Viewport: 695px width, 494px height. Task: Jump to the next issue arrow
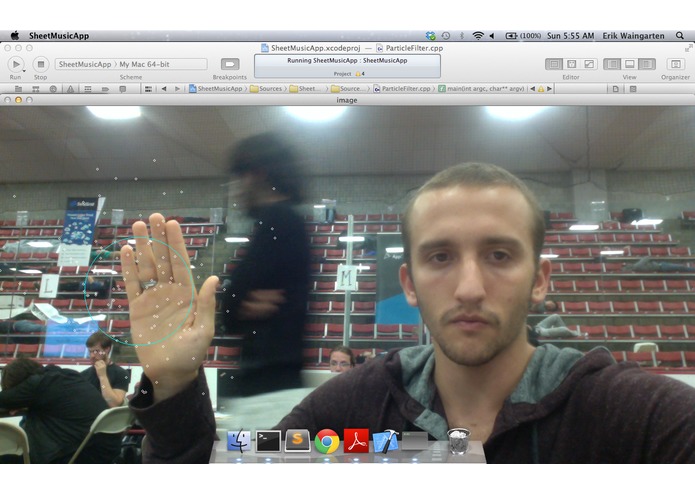[549, 89]
